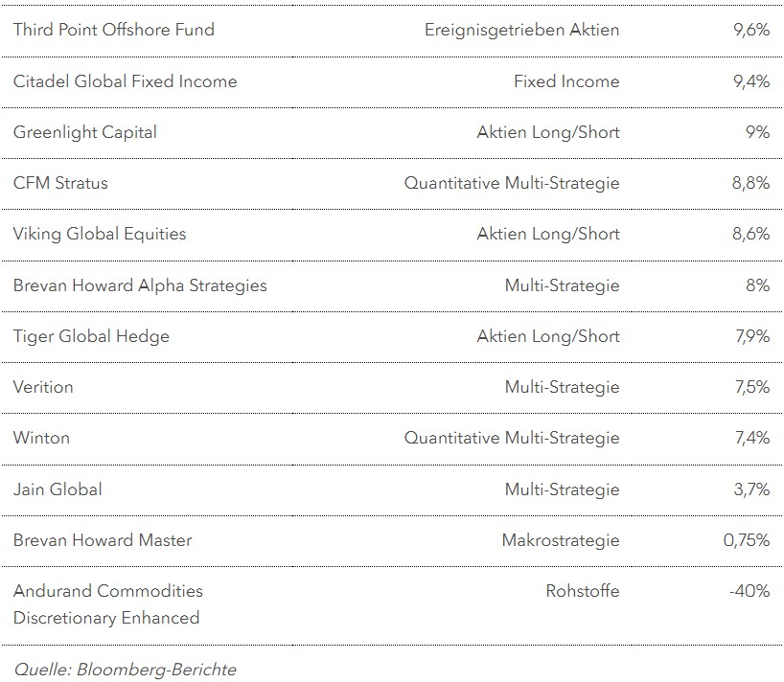Select the Rohstoffe strategy cell
Image resolution: width=784 pixels, height=682 pixels.
click(x=583, y=591)
